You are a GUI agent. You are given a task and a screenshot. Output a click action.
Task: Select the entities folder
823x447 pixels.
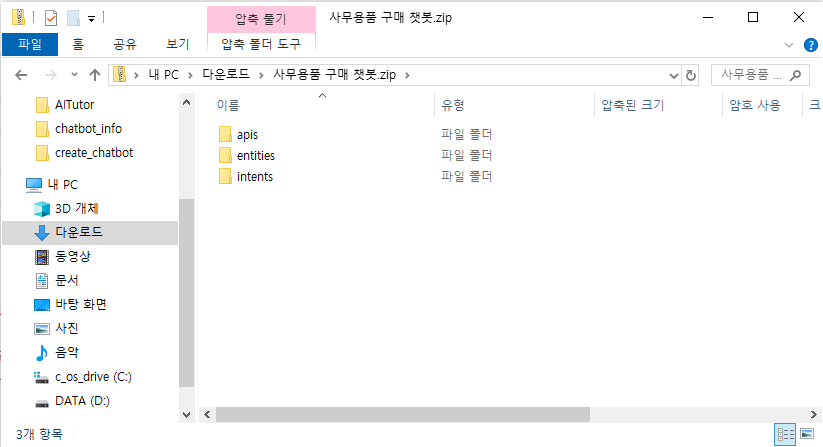(255, 155)
